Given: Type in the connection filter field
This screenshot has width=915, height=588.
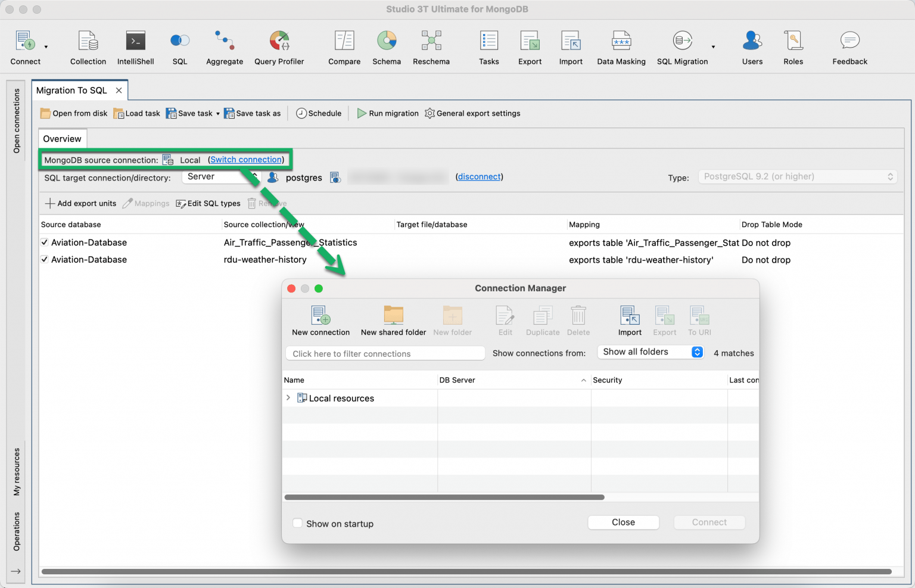Looking at the screenshot, I should click(x=384, y=353).
